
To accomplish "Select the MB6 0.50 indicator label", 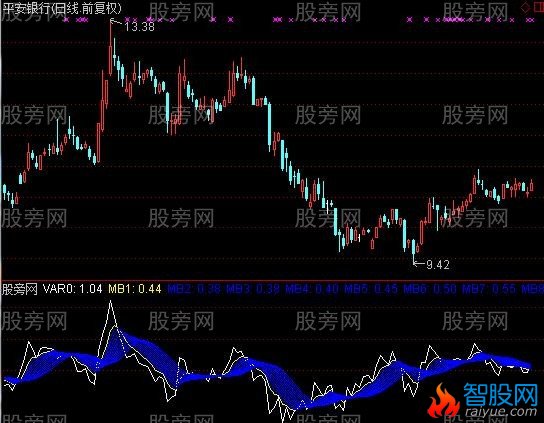I will coord(430,289).
